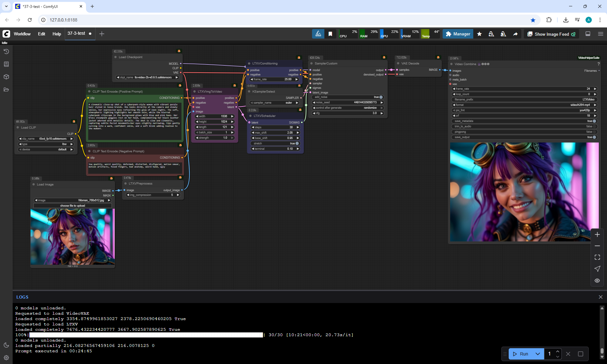Click choose file to upload button

[x=73, y=206]
